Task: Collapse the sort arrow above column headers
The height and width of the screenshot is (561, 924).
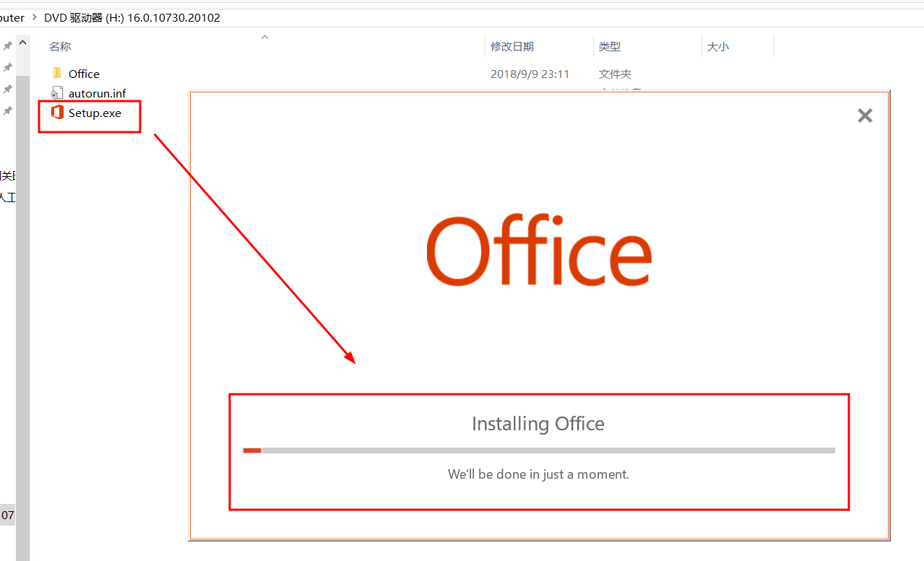Action: pos(264,36)
